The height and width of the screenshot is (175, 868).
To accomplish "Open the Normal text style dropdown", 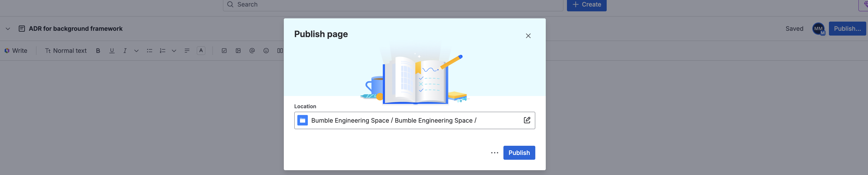I will click(66, 51).
